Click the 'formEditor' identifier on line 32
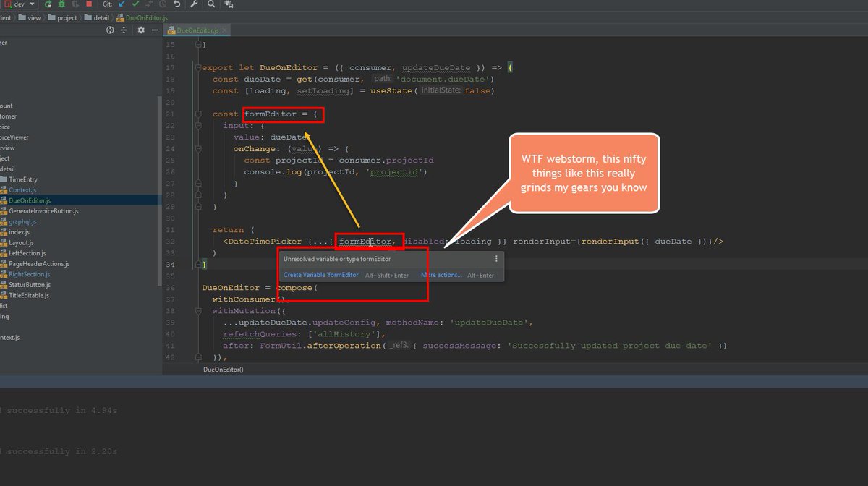 (x=366, y=242)
